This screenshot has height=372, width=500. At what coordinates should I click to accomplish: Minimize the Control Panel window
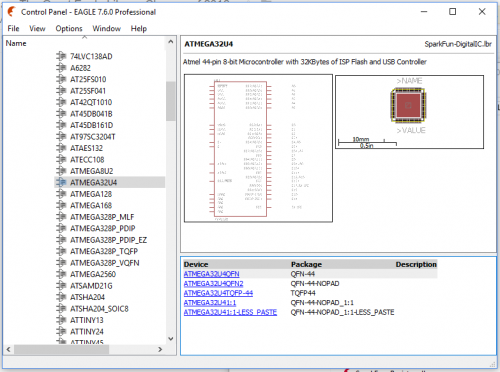424,12
